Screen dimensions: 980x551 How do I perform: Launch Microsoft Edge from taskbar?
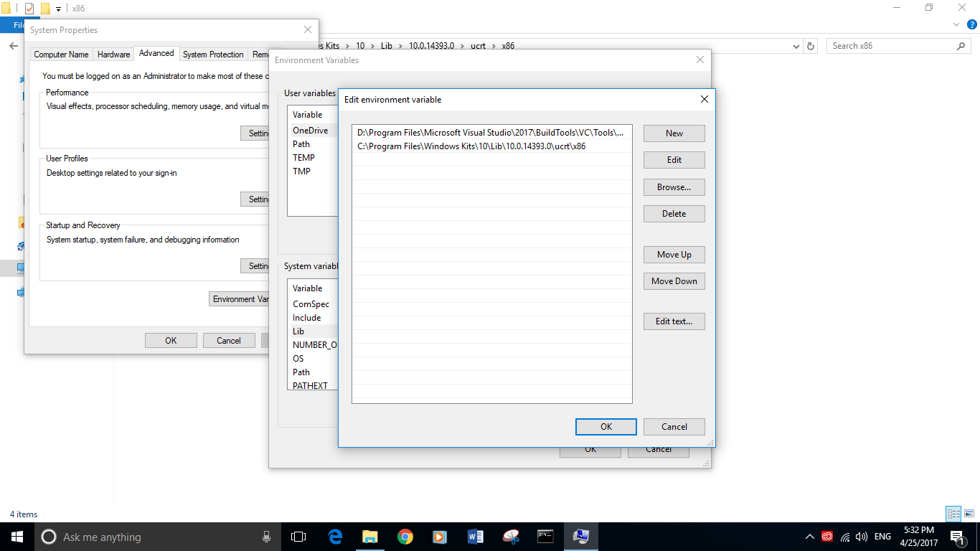(x=335, y=537)
